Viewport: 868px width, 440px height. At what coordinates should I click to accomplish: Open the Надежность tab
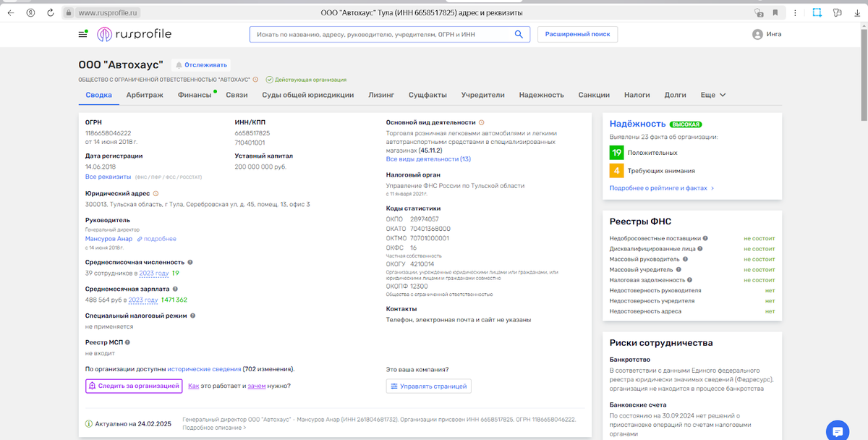pyautogui.click(x=541, y=95)
